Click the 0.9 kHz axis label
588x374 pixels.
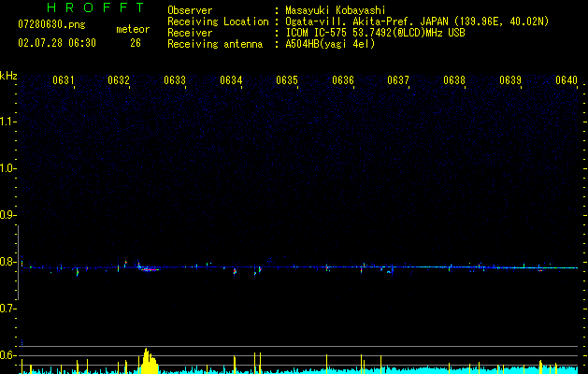(x=7, y=215)
